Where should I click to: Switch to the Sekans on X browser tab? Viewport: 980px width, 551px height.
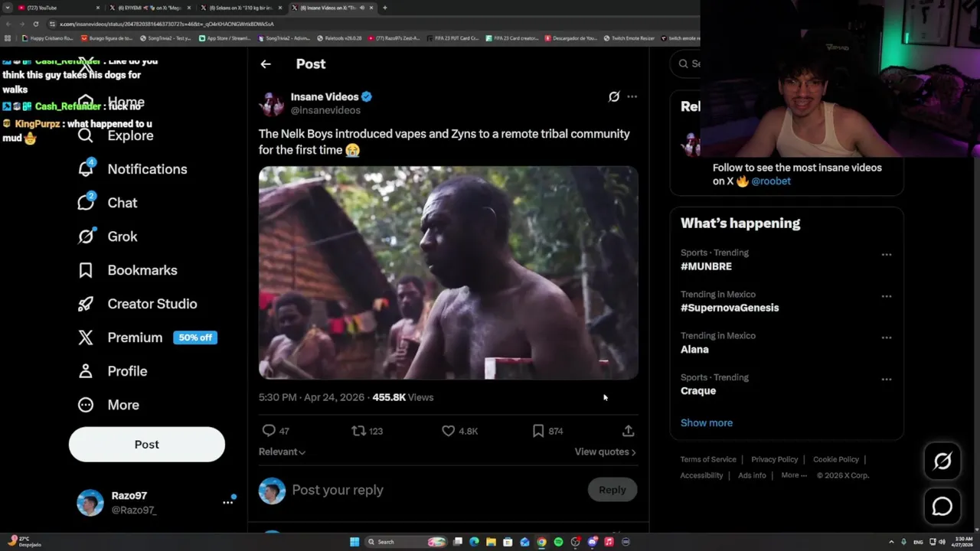tap(242, 8)
